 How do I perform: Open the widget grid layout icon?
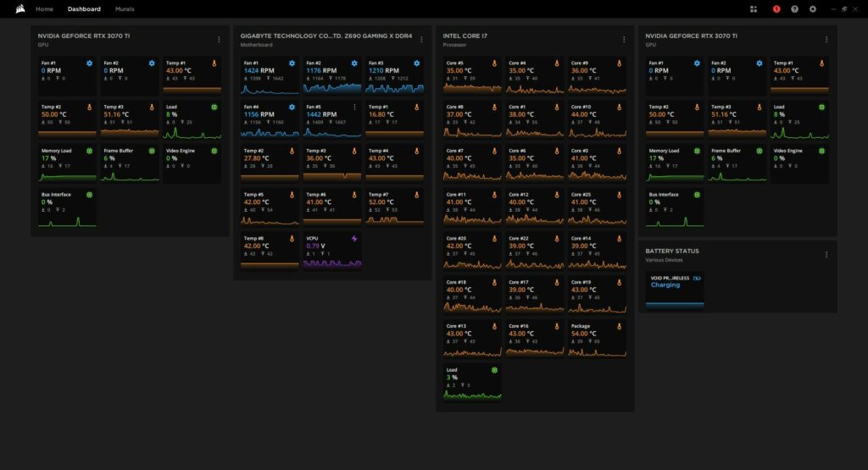click(x=754, y=8)
